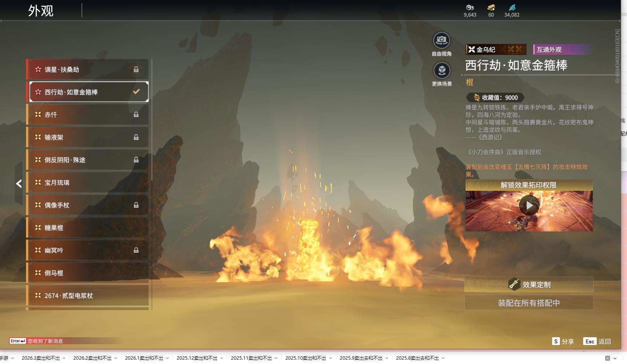627x364 pixels.
Task: Open dropdown arrow beside 2026.3卖出和不出 tab
Action: click(x=64, y=358)
